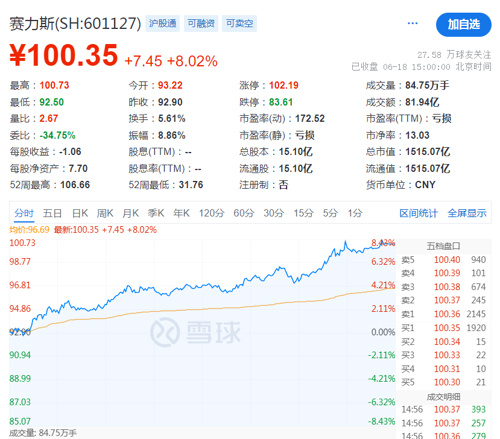Switch to the 1分 chart tab
The height and width of the screenshot is (439, 500).
pos(355,213)
